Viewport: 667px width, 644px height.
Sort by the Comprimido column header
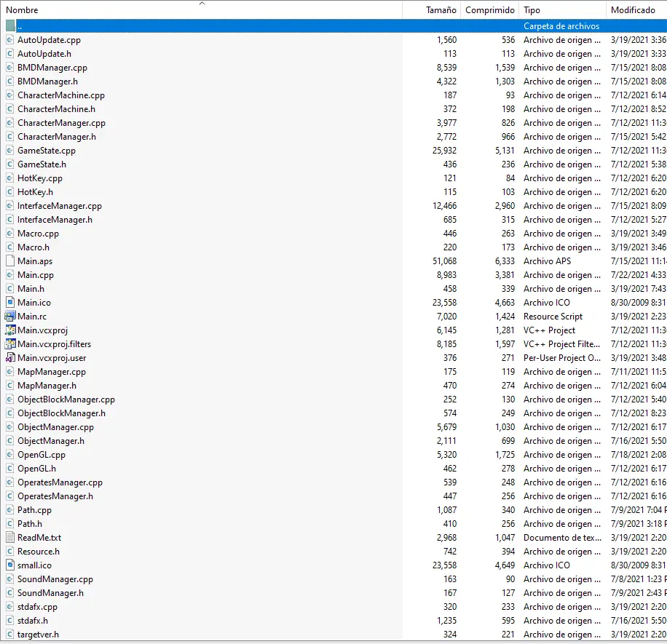pos(489,10)
